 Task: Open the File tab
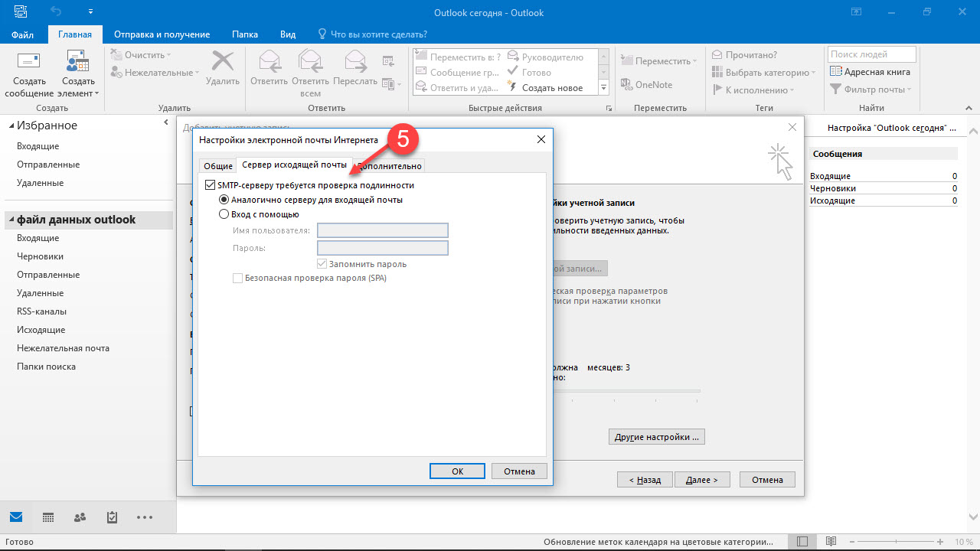coord(23,34)
